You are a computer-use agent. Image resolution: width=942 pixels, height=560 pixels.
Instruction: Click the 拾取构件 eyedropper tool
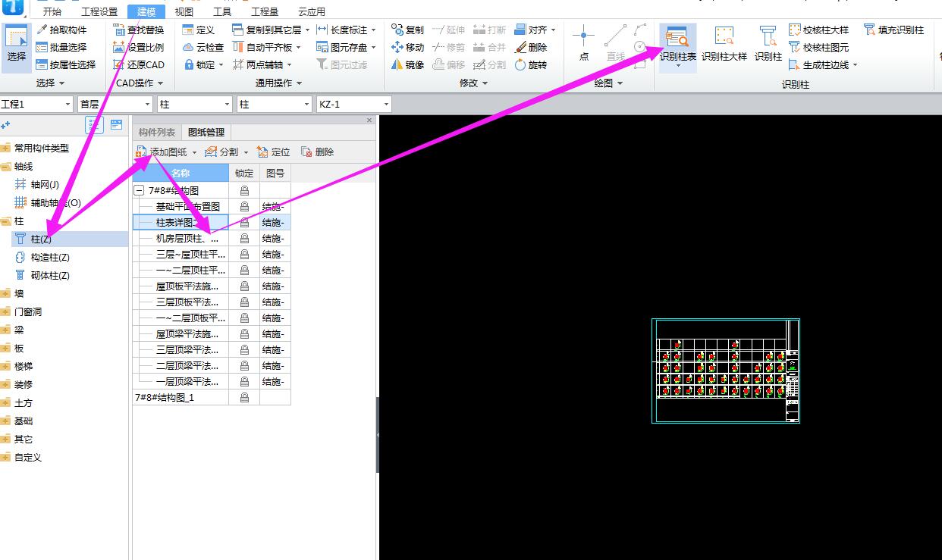point(62,30)
